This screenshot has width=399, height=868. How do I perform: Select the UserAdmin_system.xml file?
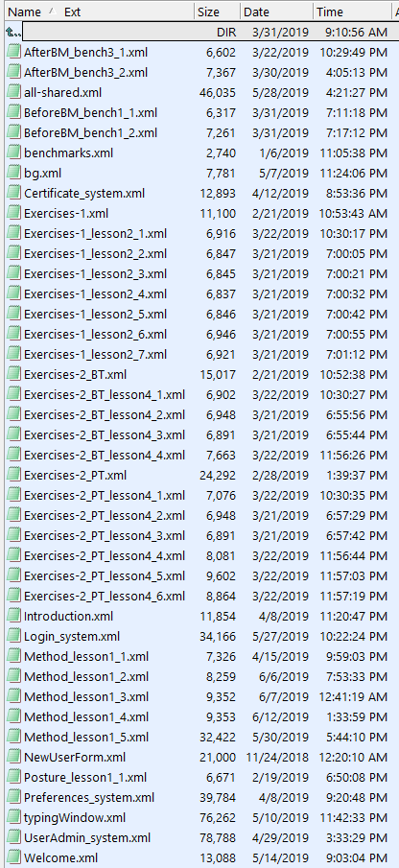(199, 838)
